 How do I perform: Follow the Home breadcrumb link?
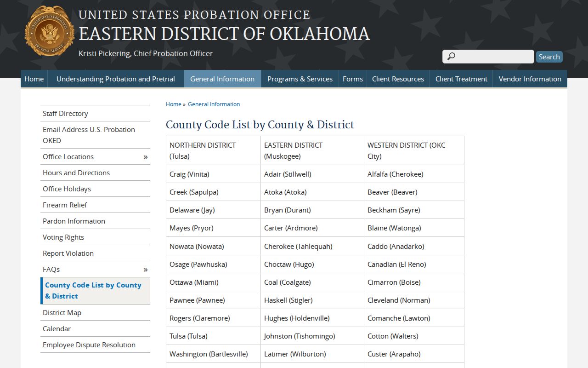[x=174, y=104]
